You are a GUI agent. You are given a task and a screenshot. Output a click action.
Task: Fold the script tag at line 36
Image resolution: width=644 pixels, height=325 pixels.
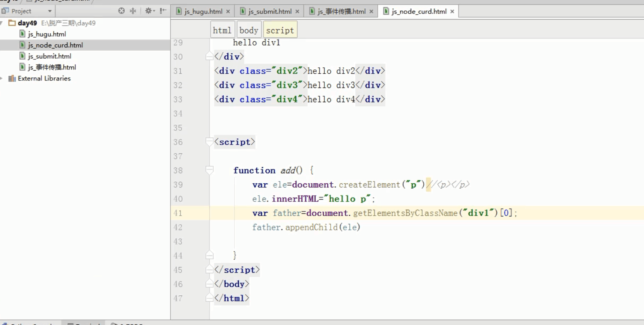[210, 142]
